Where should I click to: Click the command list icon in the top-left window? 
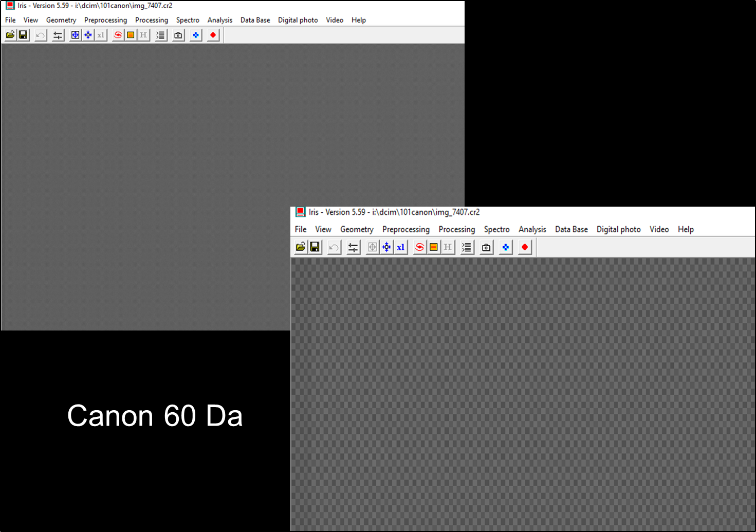pos(161,35)
